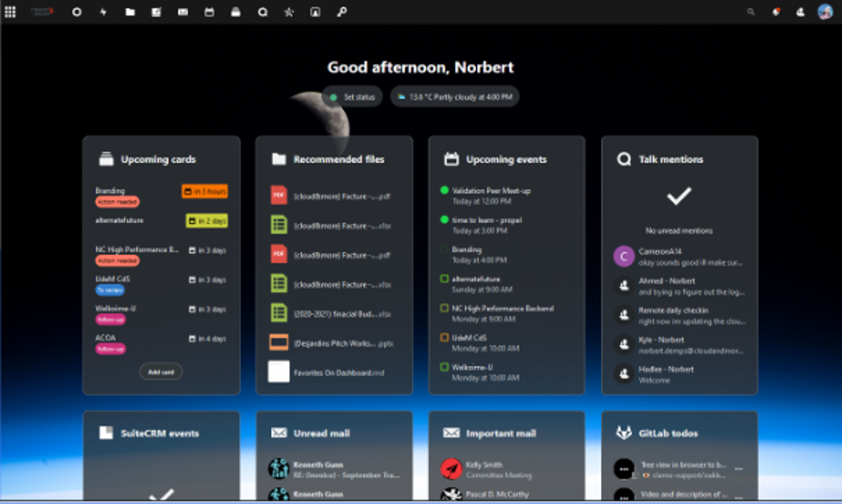Image resolution: width=842 pixels, height=504 pixels.
Task: Open options menu for first GitLab todo
Action: coord(738,469)
